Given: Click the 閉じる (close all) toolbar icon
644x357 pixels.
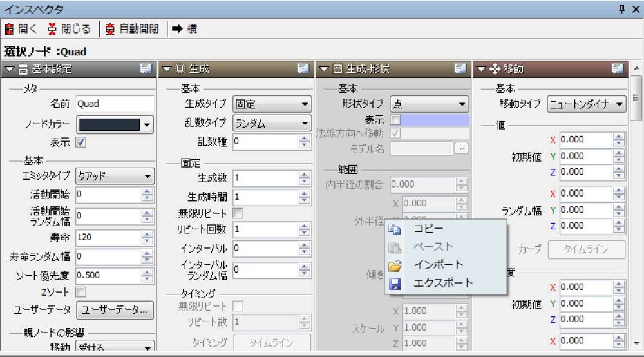Looking at the screenshot, I should pos(53,29).
